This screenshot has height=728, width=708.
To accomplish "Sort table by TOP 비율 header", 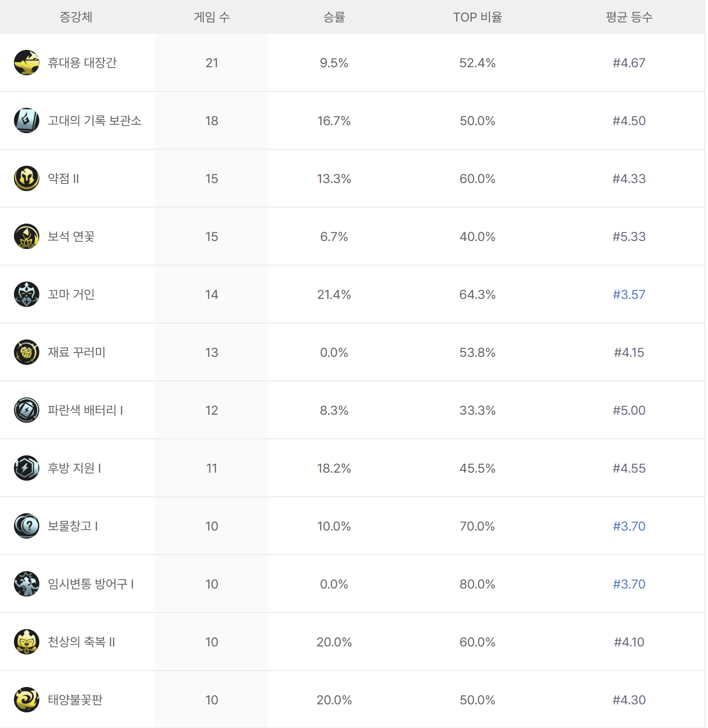I will pos(478,17).
